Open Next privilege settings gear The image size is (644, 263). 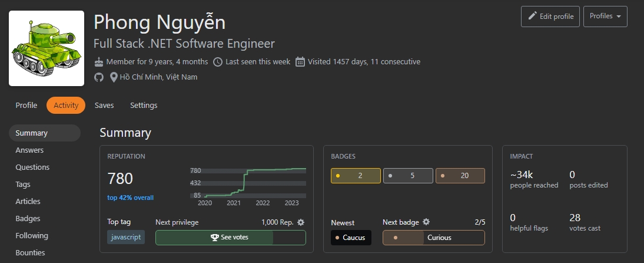(x=301, y=222)
